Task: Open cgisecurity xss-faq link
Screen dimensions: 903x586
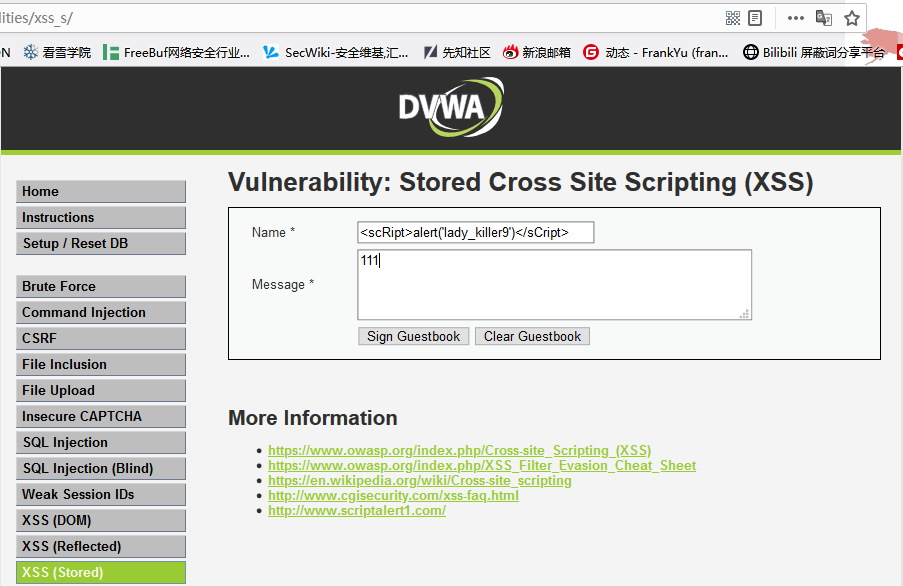Action: click(x=393, y=496)
